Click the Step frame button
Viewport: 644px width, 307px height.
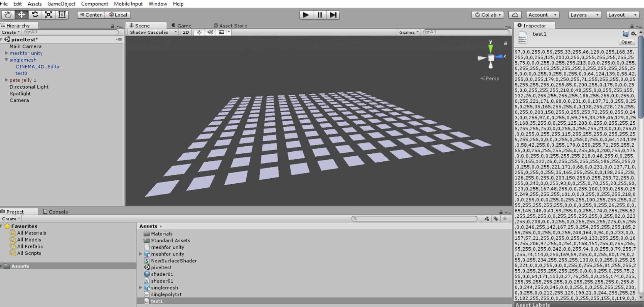[x=333, y=15]
